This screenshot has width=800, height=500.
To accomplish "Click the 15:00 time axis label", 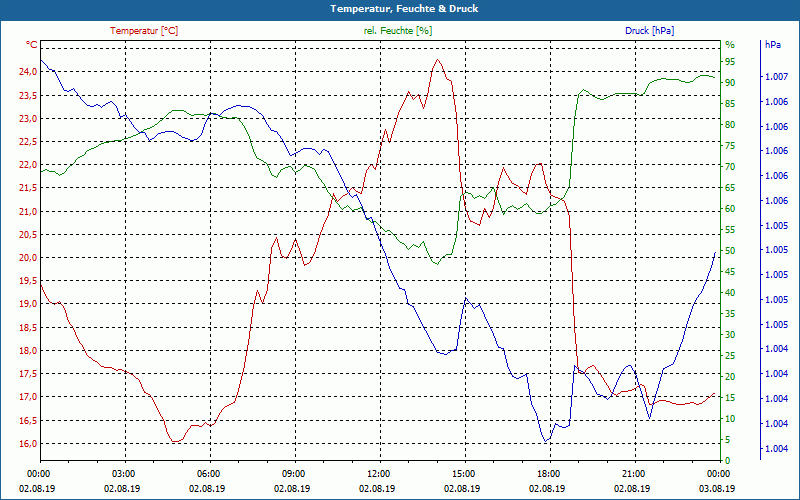I will click(464, 474).
